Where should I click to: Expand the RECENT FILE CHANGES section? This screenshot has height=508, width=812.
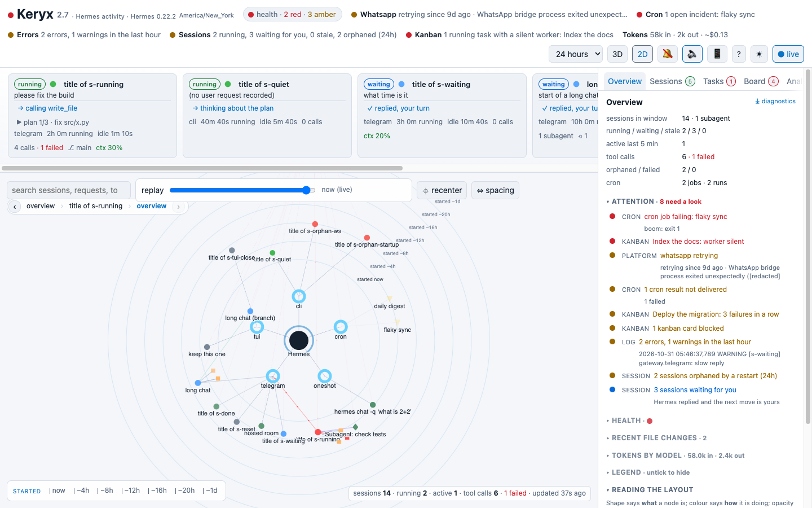656,438
